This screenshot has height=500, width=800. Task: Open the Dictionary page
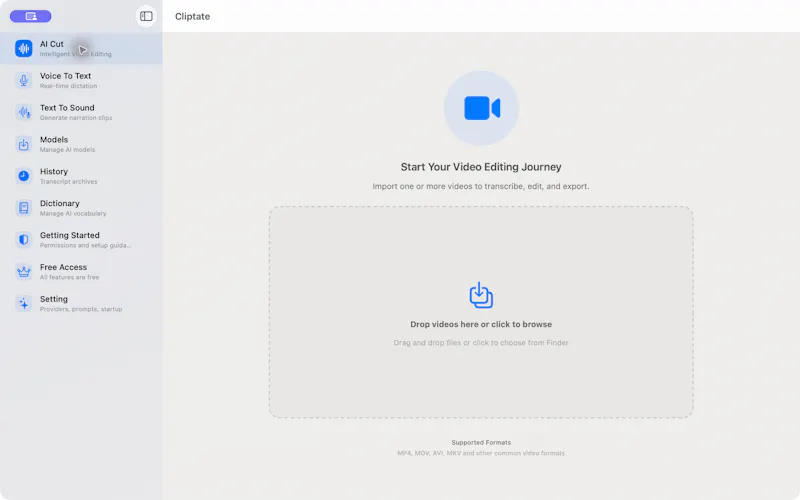[x=81, y=208]
